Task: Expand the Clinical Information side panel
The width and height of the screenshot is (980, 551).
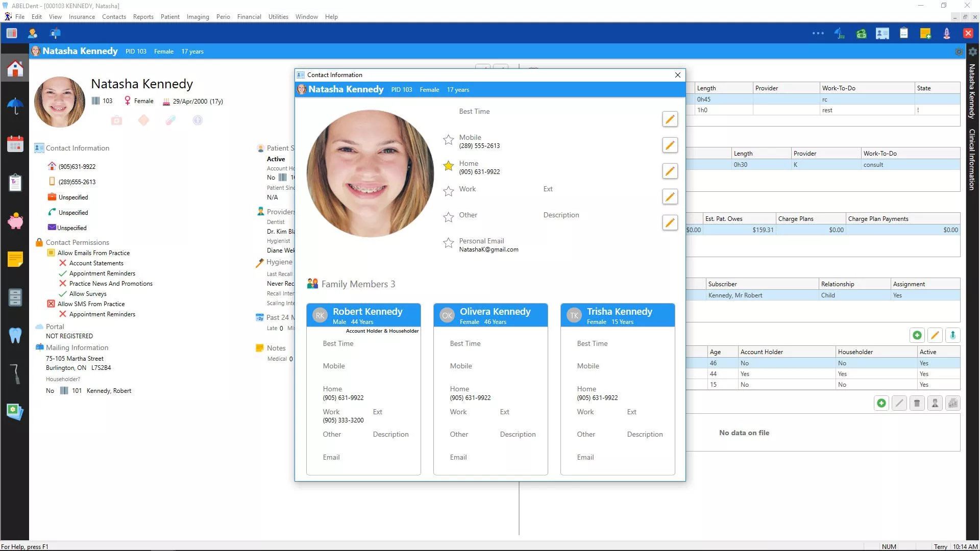Action: (972, 159)
